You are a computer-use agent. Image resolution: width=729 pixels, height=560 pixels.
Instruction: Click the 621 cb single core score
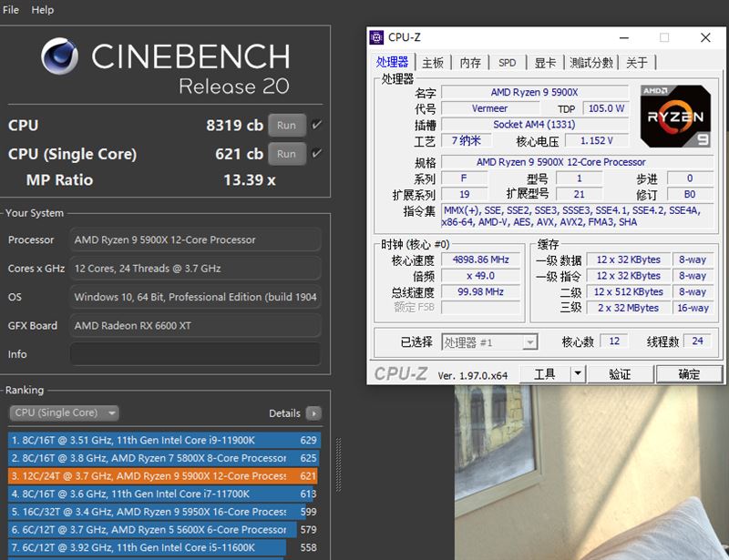tap(239, 154)
